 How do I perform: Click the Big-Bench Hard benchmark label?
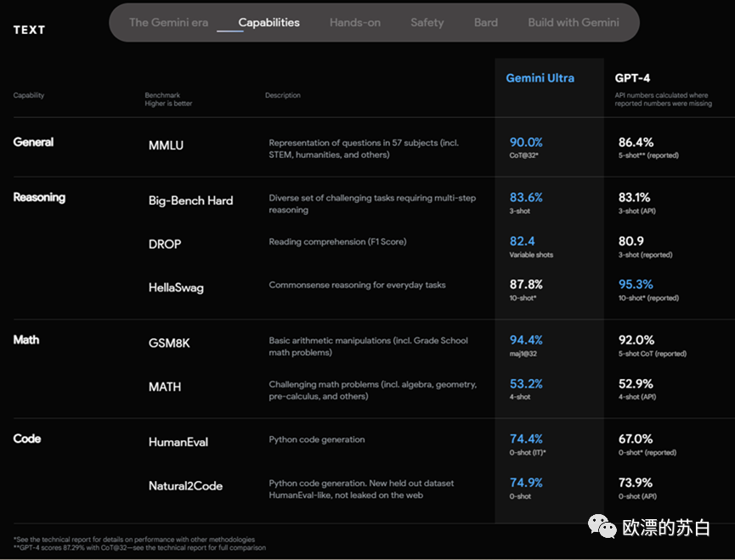coord(190,201)
